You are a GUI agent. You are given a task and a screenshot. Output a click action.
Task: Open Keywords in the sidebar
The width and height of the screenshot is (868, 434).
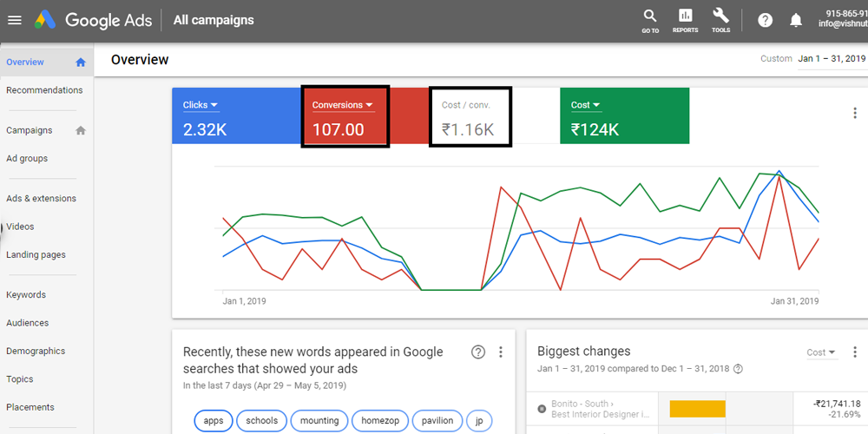[x=26, y=295]
